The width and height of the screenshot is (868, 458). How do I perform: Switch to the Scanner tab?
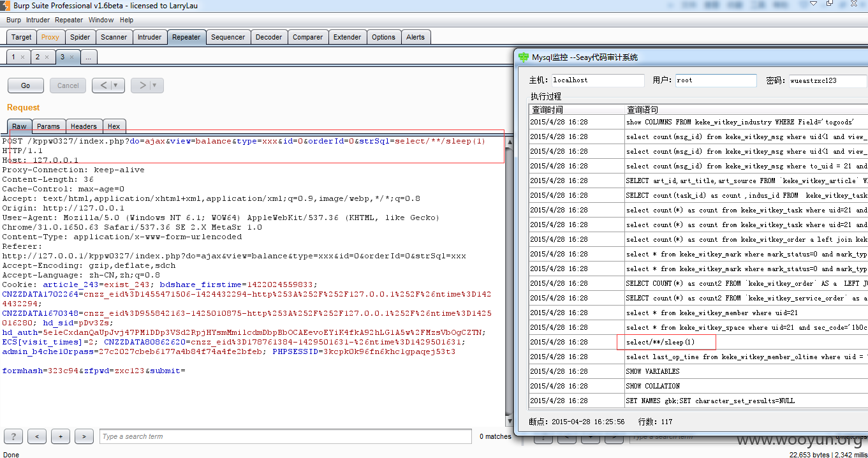[114, 37]
